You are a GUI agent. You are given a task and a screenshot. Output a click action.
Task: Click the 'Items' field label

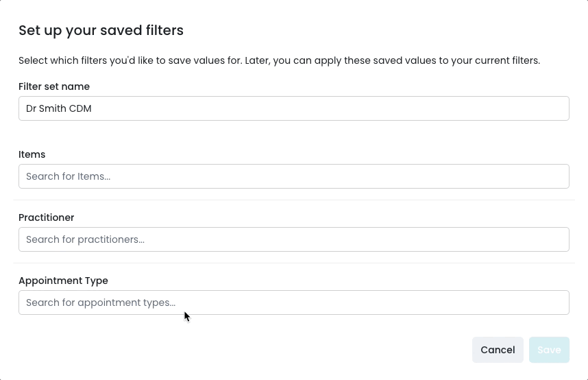click(x=32, y=154)
